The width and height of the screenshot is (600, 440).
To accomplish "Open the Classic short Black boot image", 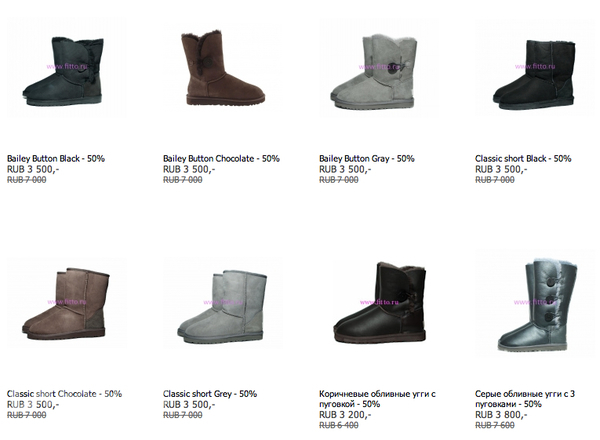I will click(535, 68).
